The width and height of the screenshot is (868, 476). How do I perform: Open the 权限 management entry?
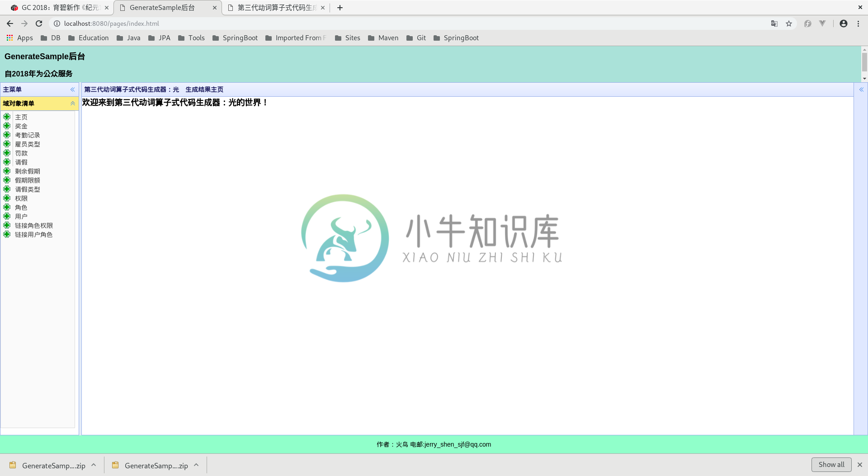click(x=21, y=198)
